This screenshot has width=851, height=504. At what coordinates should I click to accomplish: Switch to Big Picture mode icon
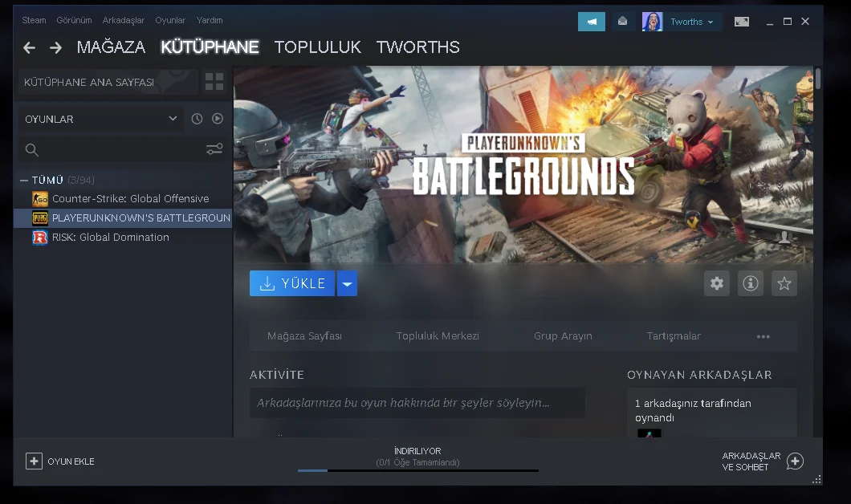tap(741, 22)
